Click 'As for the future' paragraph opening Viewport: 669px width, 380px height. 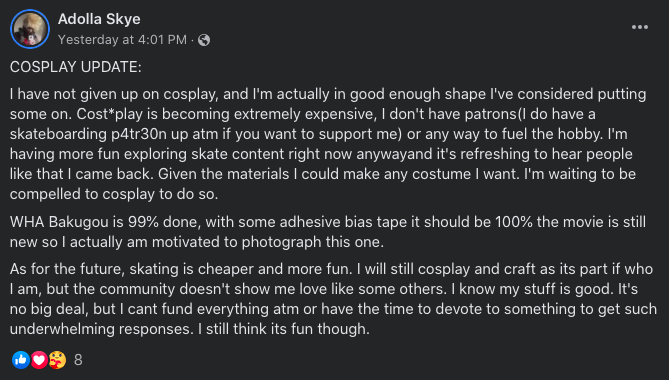coord(67,269)
